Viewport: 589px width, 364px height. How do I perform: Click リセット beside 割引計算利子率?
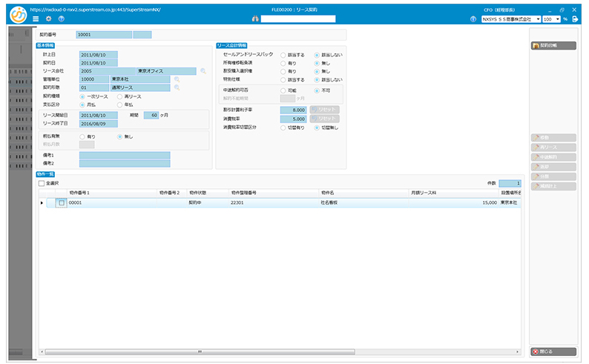pyautogui.click(x=325, y=110)
